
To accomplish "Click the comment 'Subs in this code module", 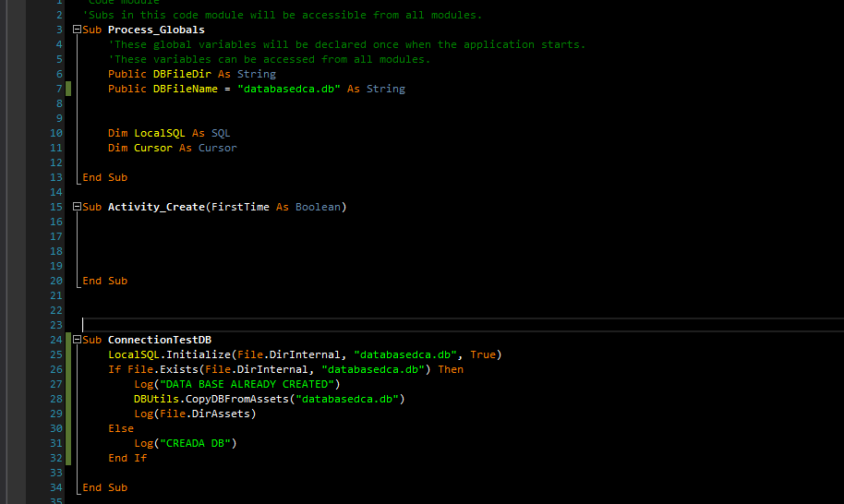I will 282,15.
